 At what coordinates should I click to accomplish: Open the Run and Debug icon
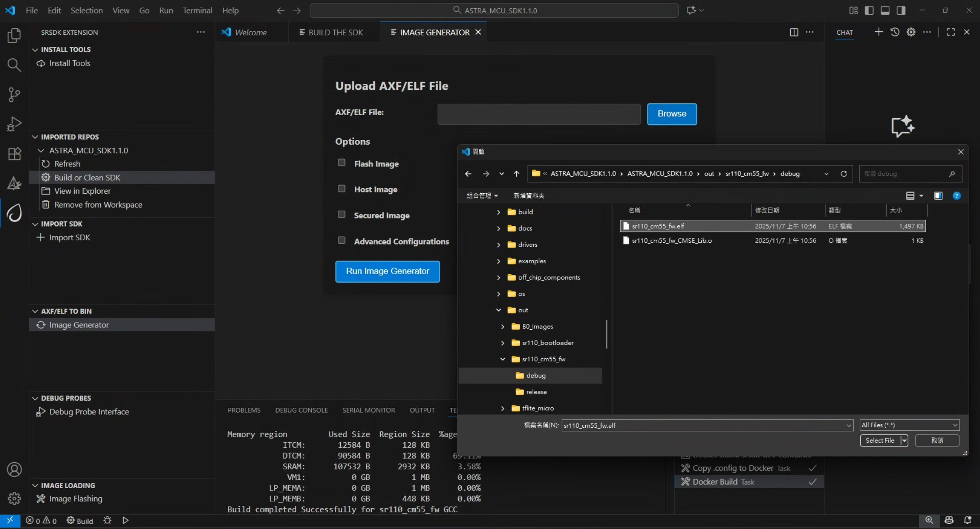click(14, 124)
